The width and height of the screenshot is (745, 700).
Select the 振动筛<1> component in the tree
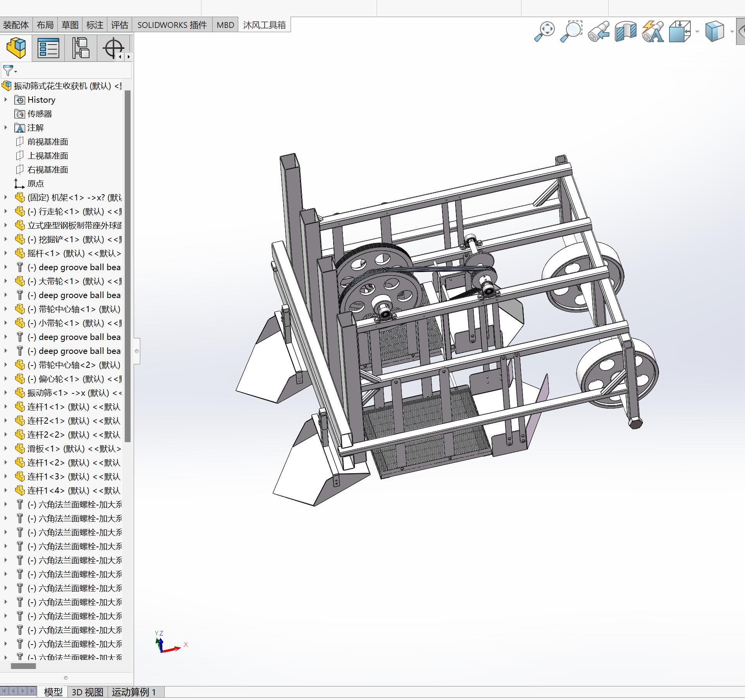[x=47, y=393]
